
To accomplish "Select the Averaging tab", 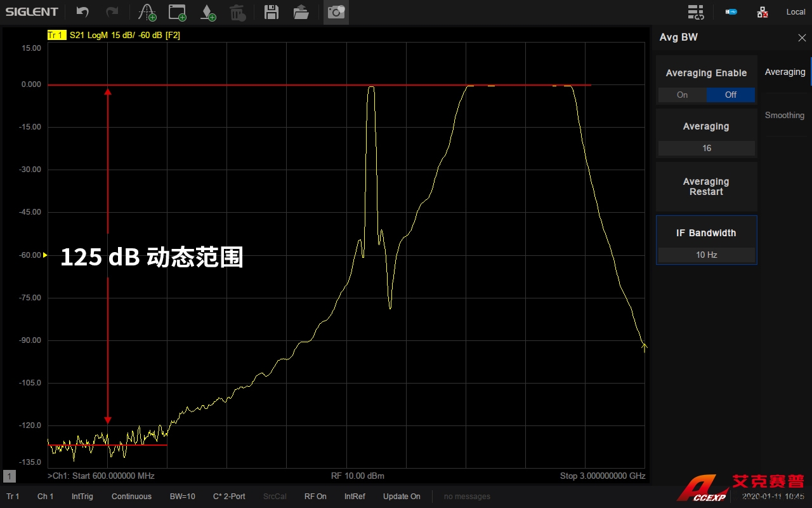I will pyautogui.click(x=785, y=72).
